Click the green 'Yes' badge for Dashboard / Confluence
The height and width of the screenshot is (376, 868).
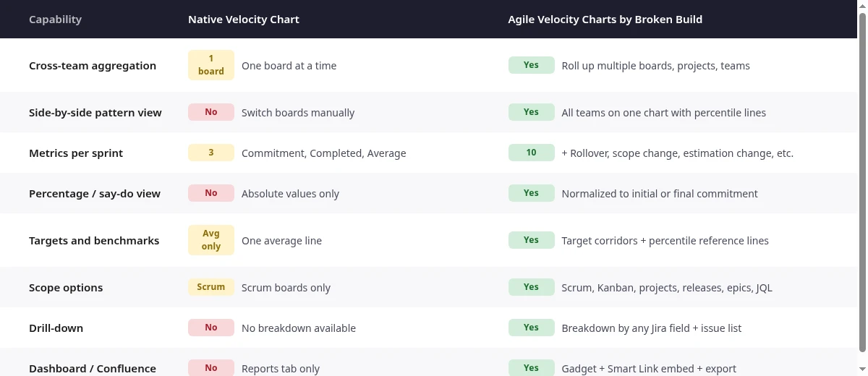pyautogui.click(x=532, y=368)
